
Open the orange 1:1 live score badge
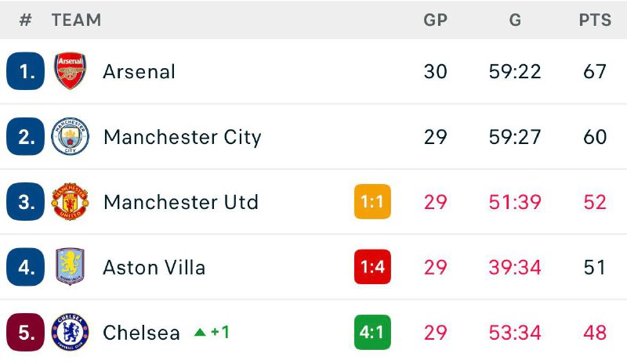pos(372,202)
